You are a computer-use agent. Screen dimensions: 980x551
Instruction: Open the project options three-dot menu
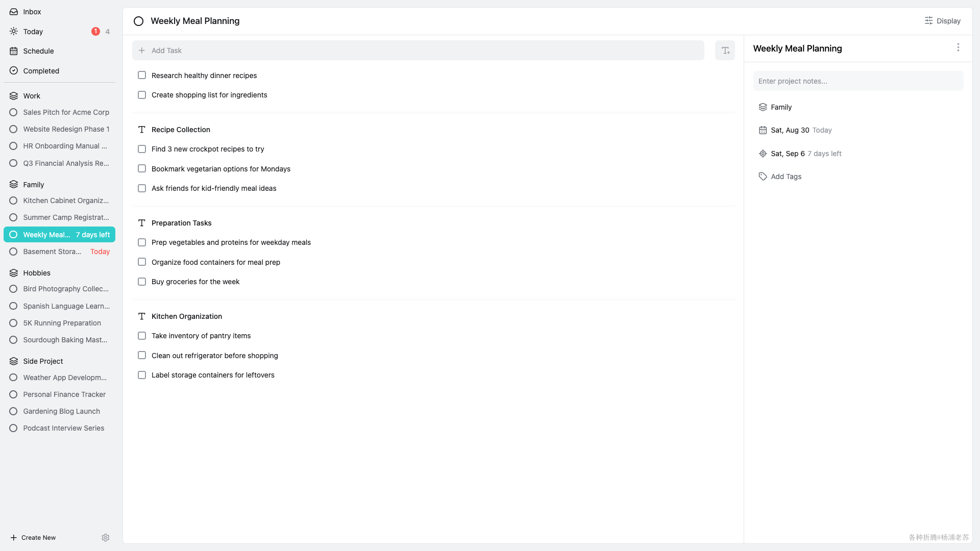click(x=958, y=47)
